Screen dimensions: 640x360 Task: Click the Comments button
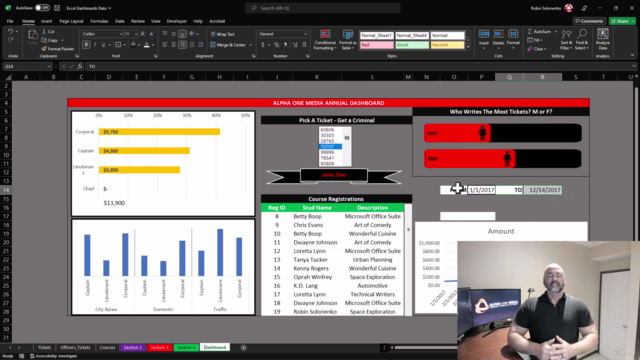pyautogui.click(x=589, y=21)
